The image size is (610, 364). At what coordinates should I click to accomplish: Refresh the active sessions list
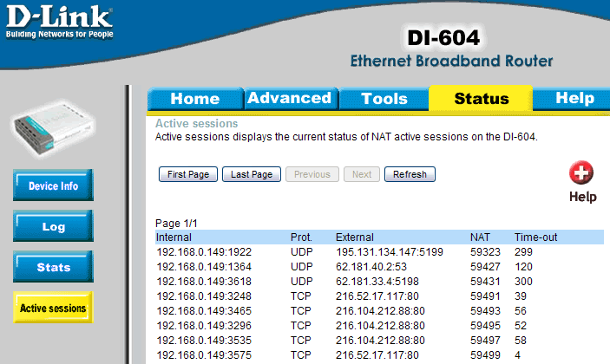click(x=410, y=174)
